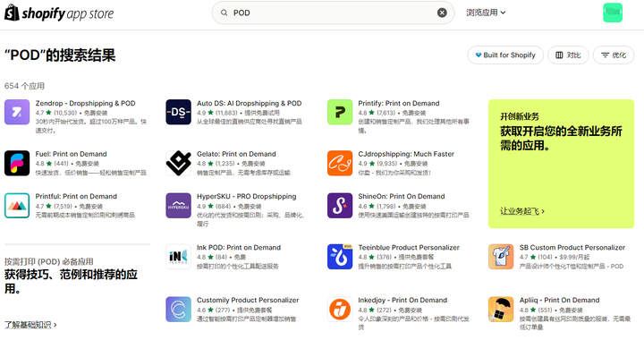Filter by Built for Shopify
644x340 pixels.
505,55
